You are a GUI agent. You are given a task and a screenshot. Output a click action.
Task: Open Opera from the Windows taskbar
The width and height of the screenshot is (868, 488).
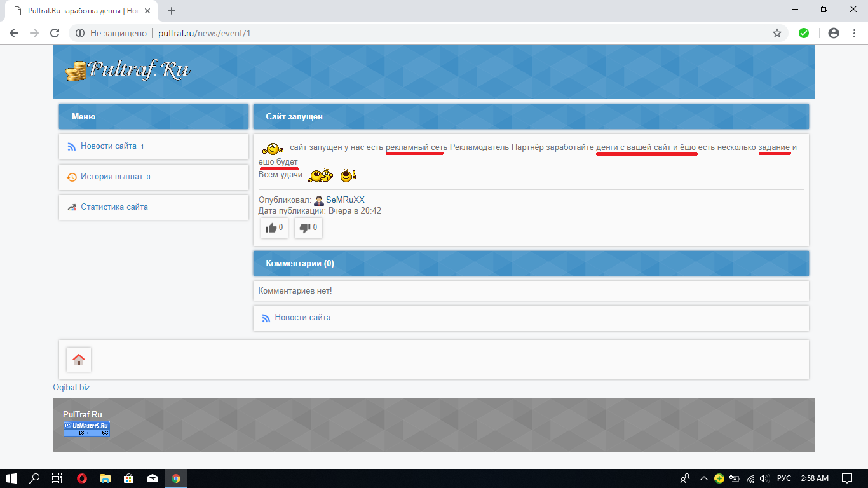coord(82,478)
